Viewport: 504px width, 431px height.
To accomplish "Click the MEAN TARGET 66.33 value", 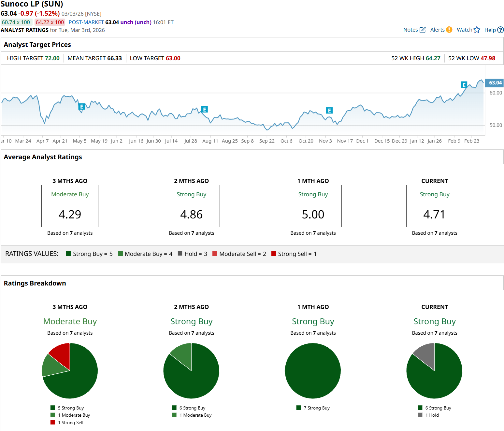I will [114, 58].
